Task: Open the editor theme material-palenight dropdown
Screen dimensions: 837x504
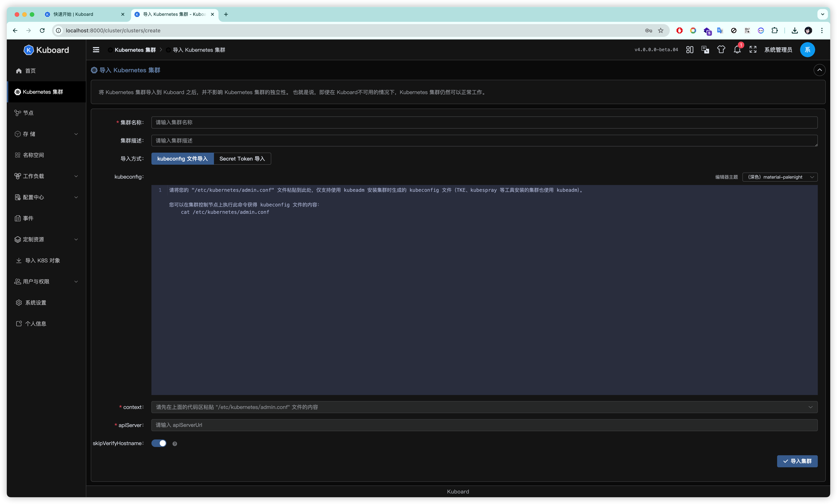Action: [780, 177]
